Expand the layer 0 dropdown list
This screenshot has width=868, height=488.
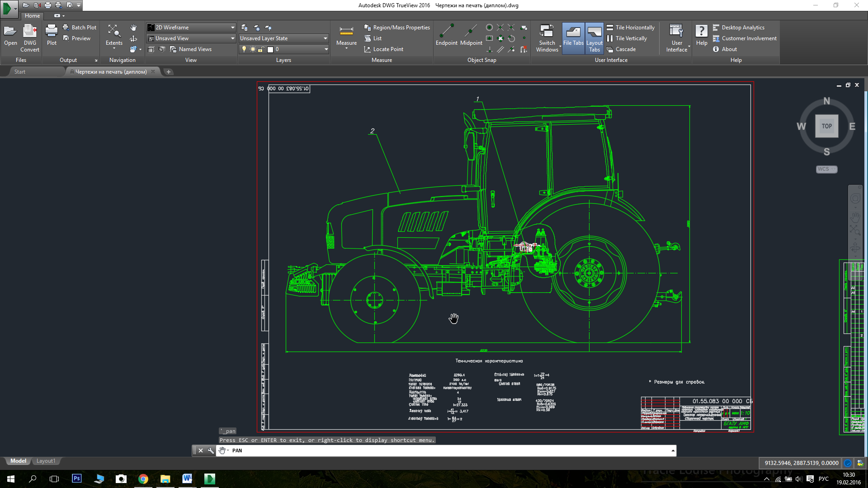point(326,49)
